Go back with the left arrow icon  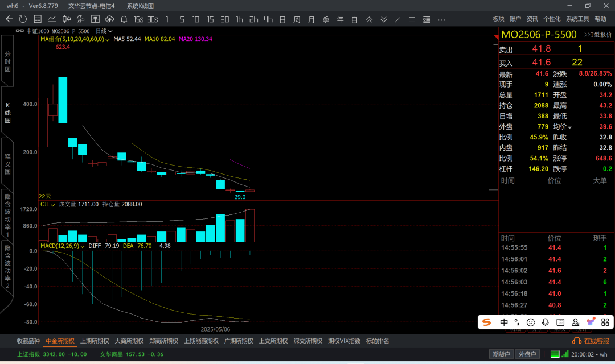tap(9, 19)
